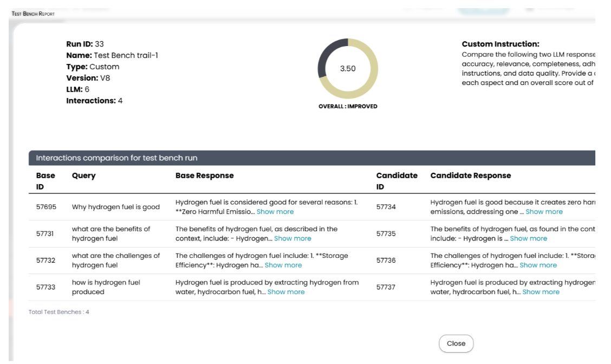Click the Base Response column header
611x364 pixels.
point(204,175)
